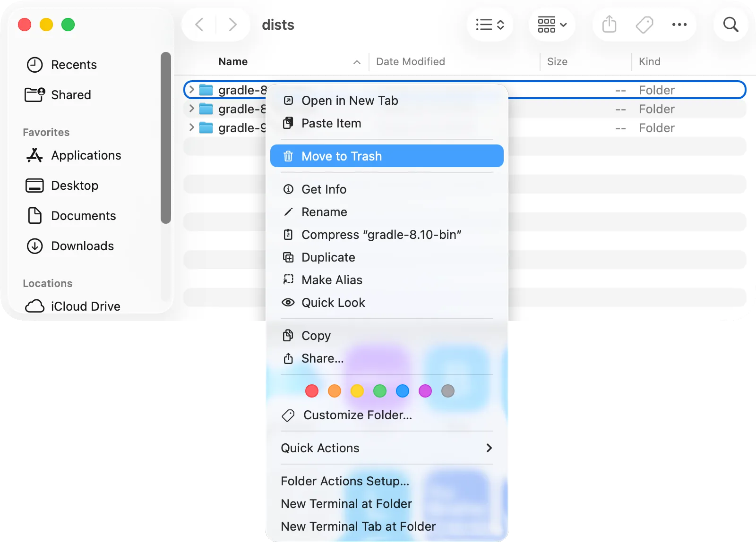Choose Make Alias

(x=387, y=280)
